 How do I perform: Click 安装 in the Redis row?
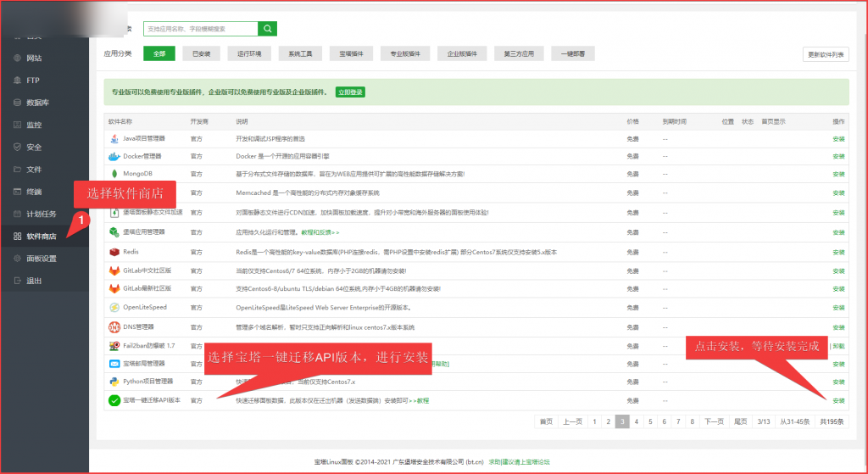(838, 253)
